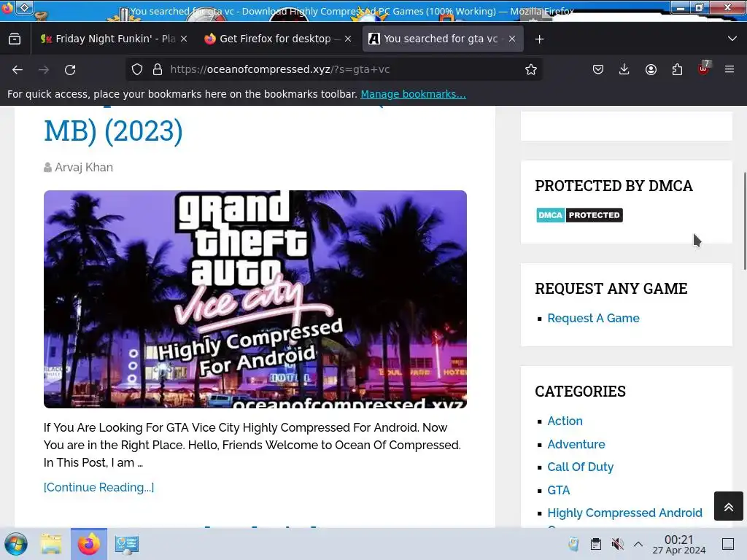Click the uBlock Origin extension icon
Screen dimensions: 747x560
[x=704, y=69]
